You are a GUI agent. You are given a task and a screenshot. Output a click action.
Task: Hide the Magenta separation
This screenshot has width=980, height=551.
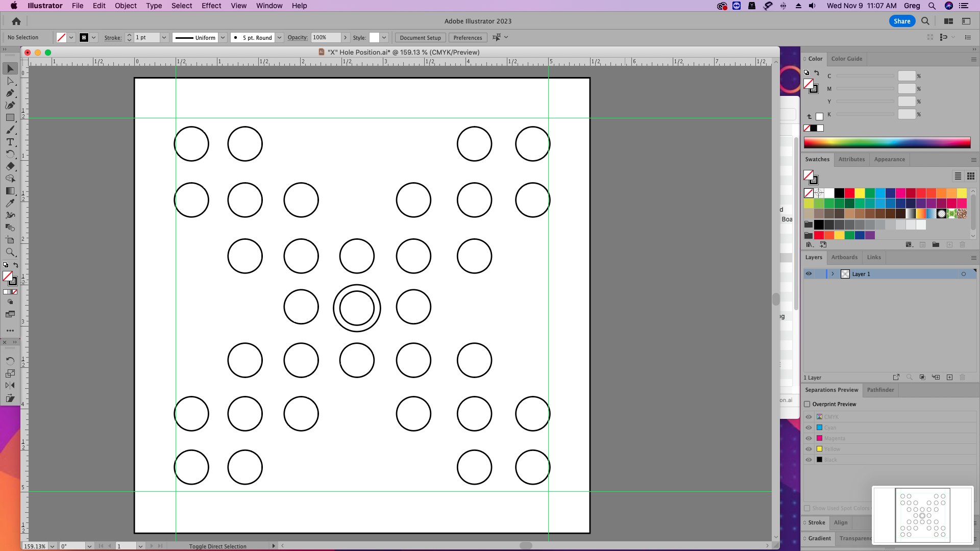coord(809,438)
